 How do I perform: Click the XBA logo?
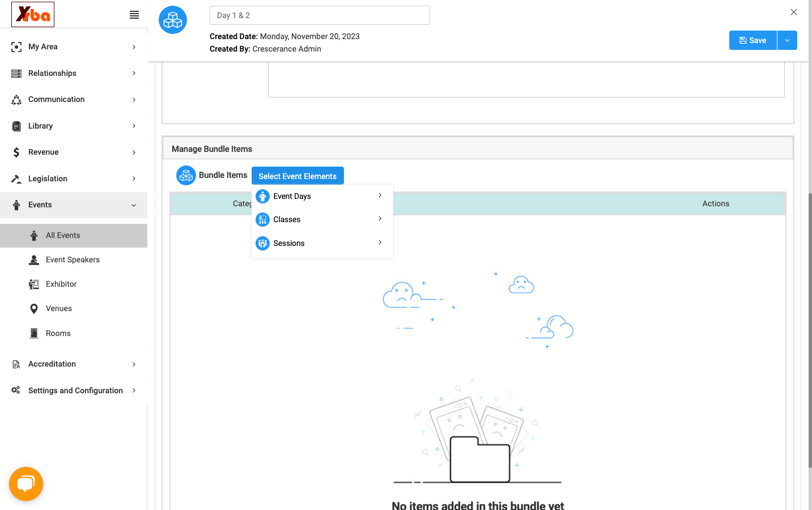33,15
